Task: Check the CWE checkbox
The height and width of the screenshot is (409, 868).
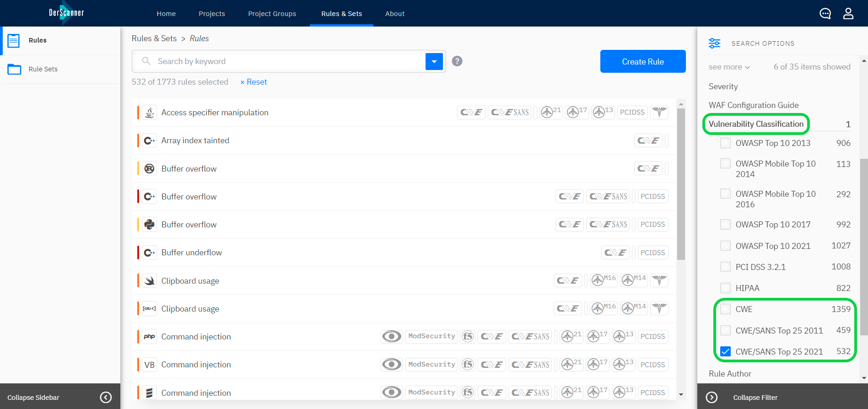Action: pos(725,309)
